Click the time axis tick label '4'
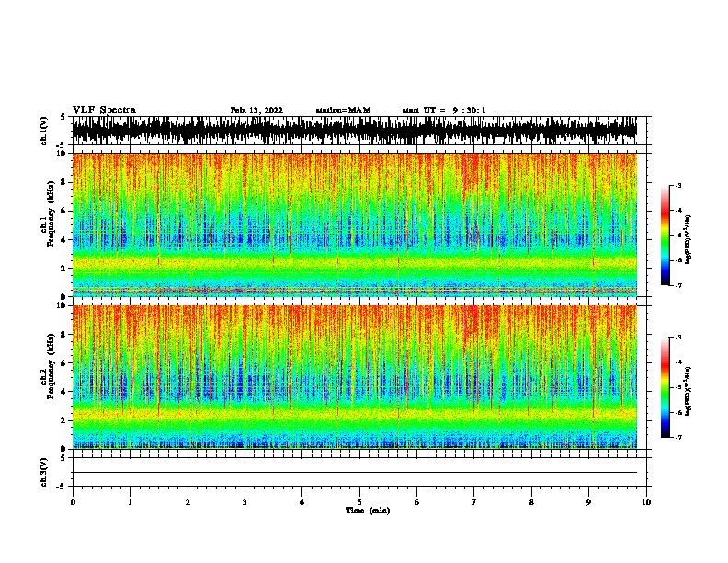728x563 pixels. 302,502
